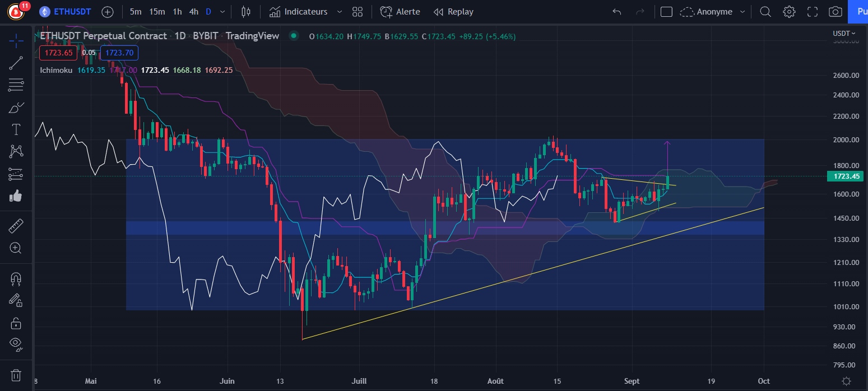This screenshot has width=868, height=391.
Task: Click the Alerte button
Action: (400, 12)
